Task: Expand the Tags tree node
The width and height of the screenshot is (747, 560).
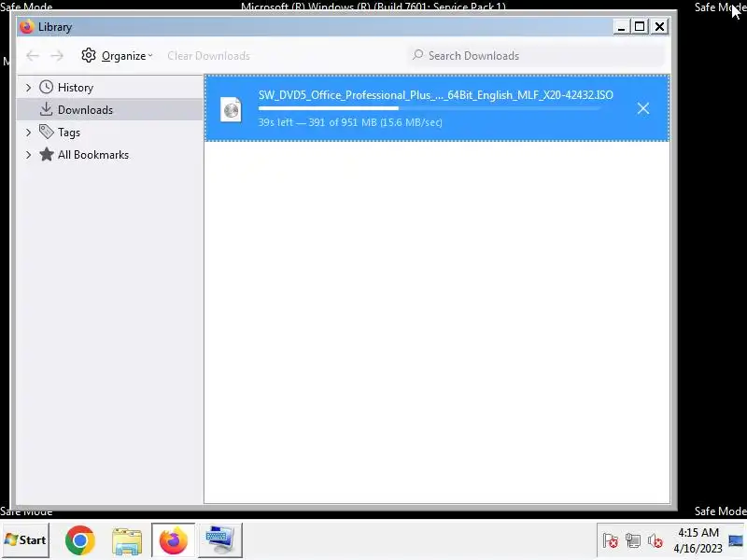Action: pos(29,133)
